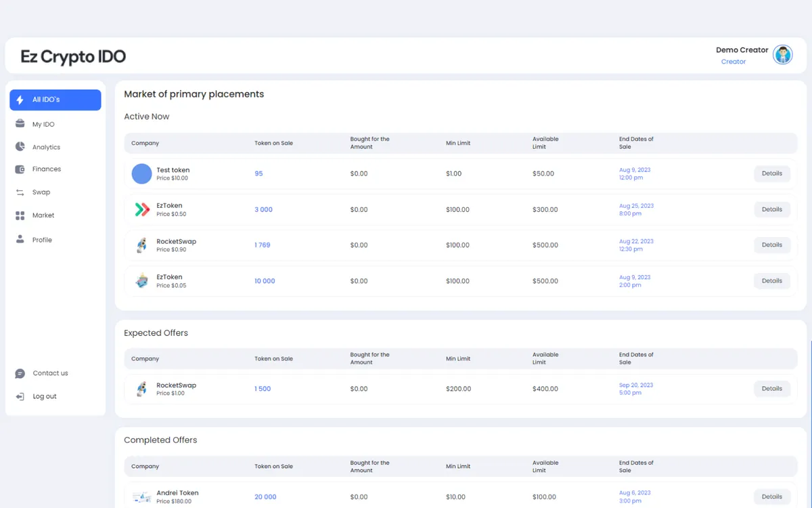
Task: Click the Log out door icon
Action: pyautogui.click(x=20, y=396)
